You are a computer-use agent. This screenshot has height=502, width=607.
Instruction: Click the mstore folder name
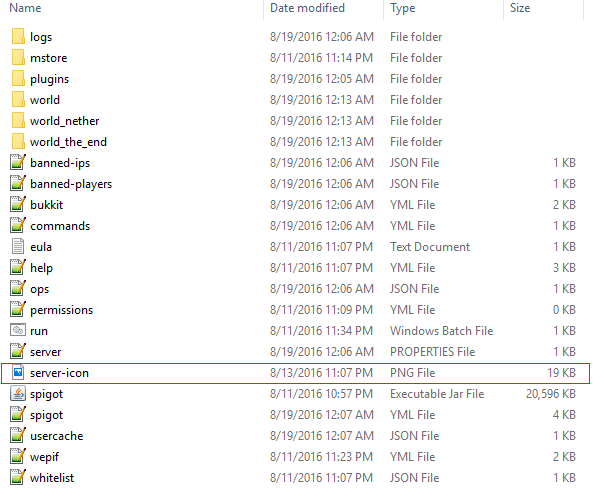[49, 58]
